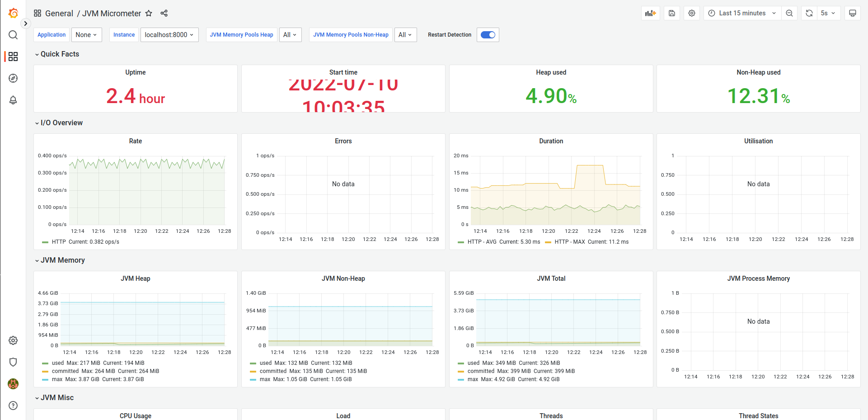868x420 pixels.
Task: Open the Instance dropdown localhost:8000
Action: (169, 35)
